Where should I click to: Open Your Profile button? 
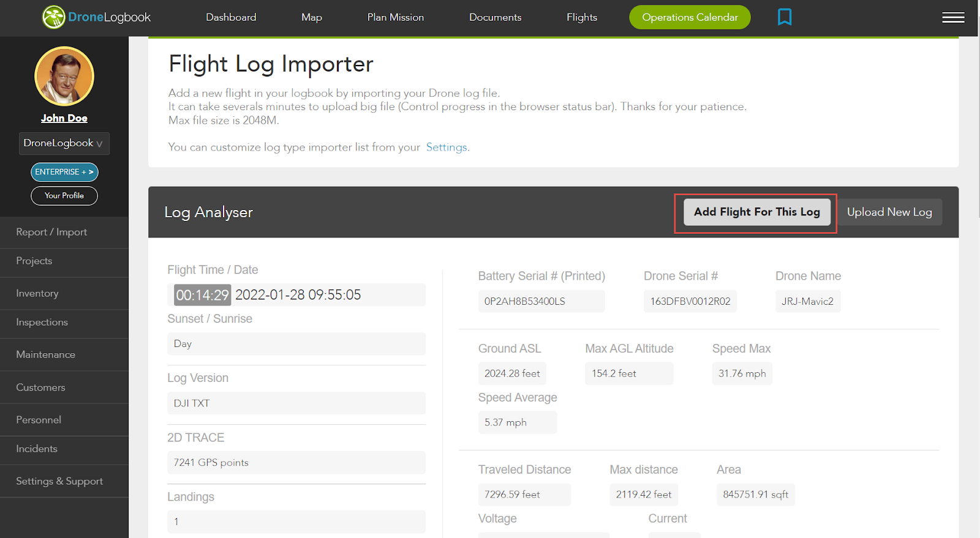point(64,196)
